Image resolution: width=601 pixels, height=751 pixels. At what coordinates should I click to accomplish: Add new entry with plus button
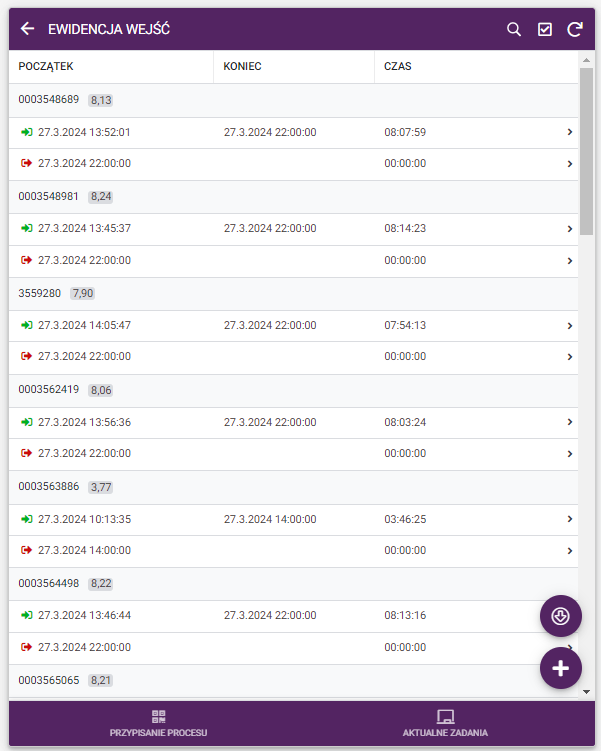pyautogui.click(x=560, y=668)
